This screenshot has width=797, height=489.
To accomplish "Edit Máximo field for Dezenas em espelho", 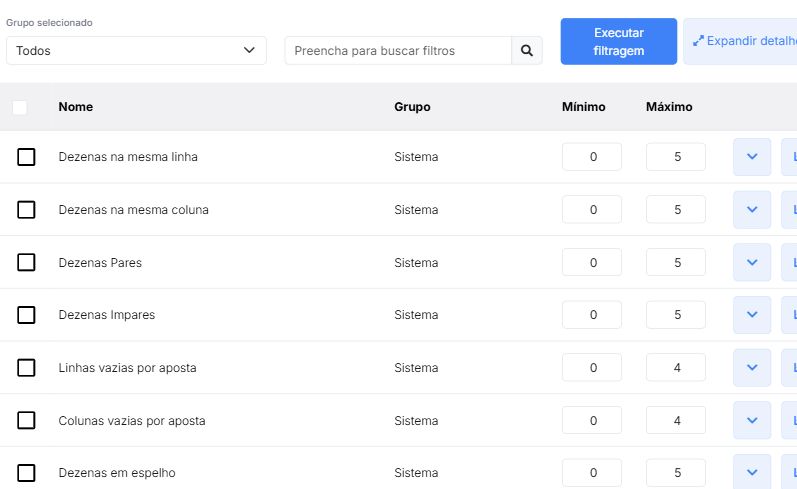I will click(x=676, y=473).
